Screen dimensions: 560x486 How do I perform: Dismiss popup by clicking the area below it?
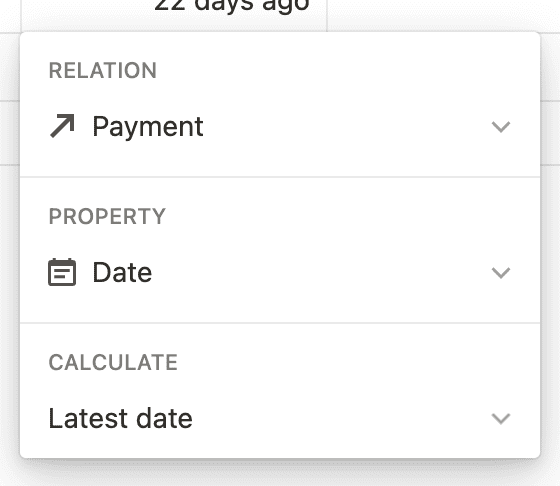coord(280,473)
